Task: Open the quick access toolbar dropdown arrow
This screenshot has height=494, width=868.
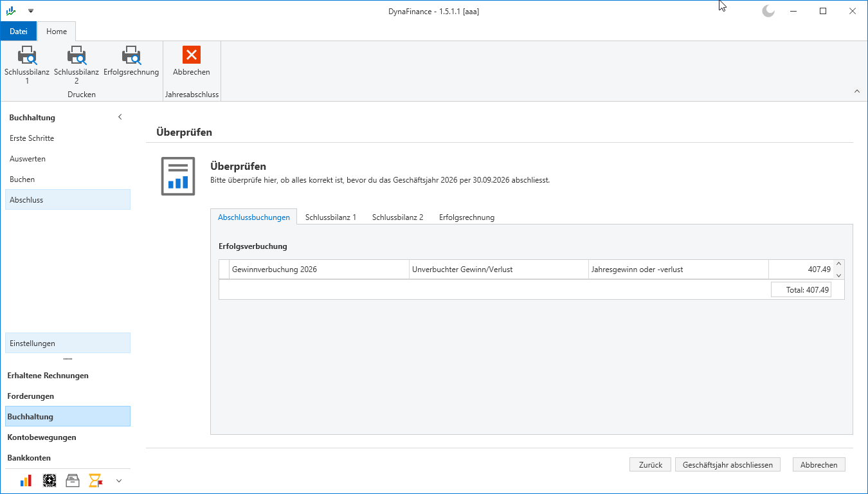Action: coord(30,11)
